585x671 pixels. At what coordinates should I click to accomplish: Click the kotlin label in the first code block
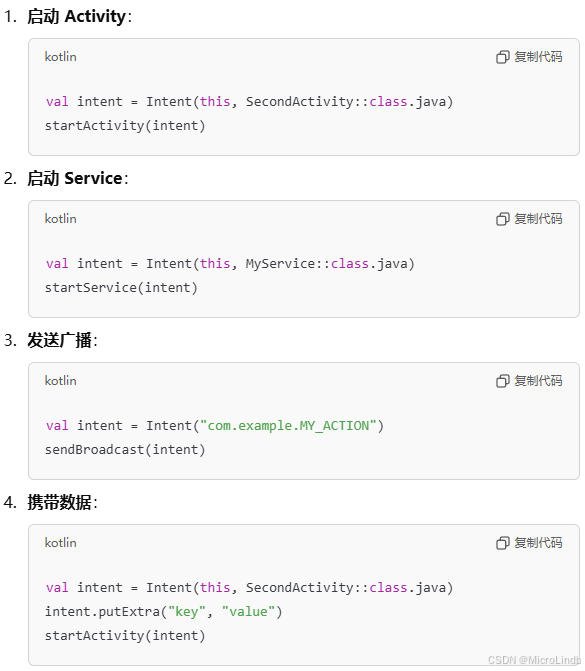tap(61, 57)
